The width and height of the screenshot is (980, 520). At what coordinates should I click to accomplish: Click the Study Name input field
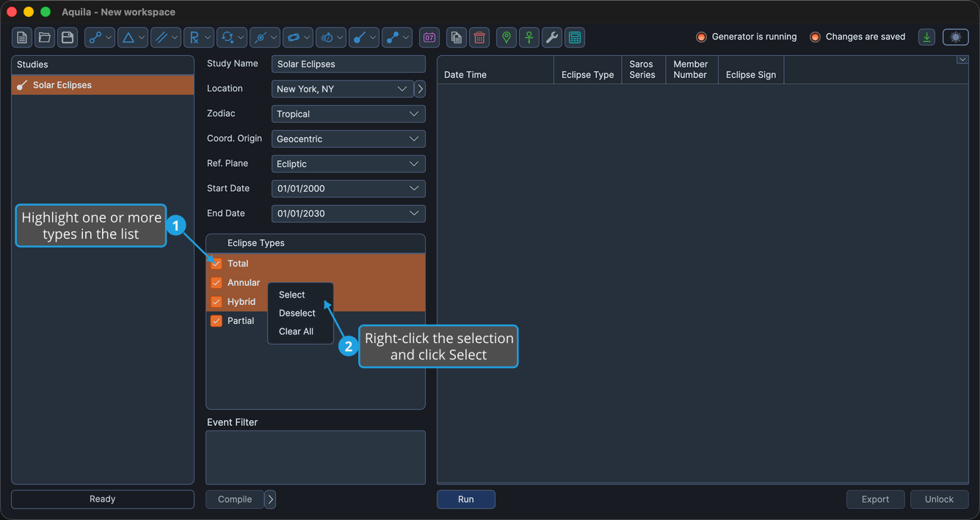[x=348, y=64]
